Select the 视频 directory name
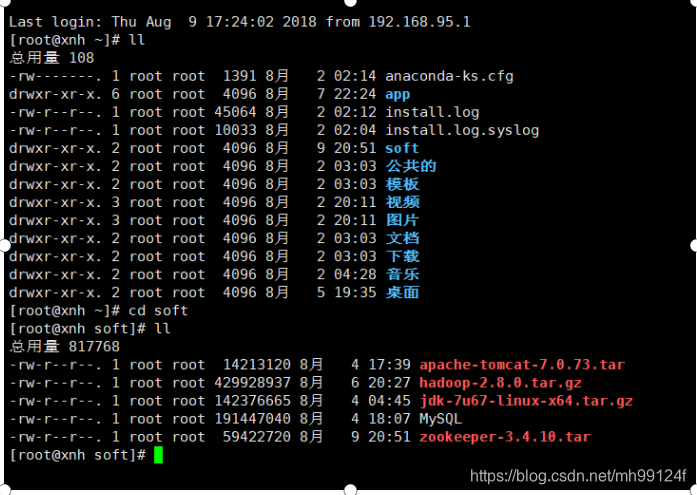 402,203
